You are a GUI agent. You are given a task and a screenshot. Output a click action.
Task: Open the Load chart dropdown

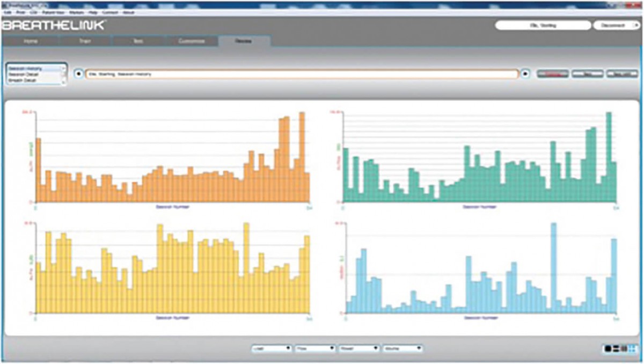pos(272,348)
